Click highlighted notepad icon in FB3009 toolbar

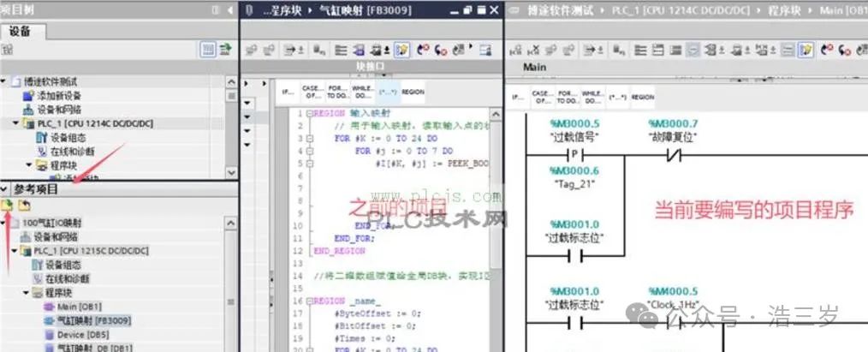coord(401,51)
